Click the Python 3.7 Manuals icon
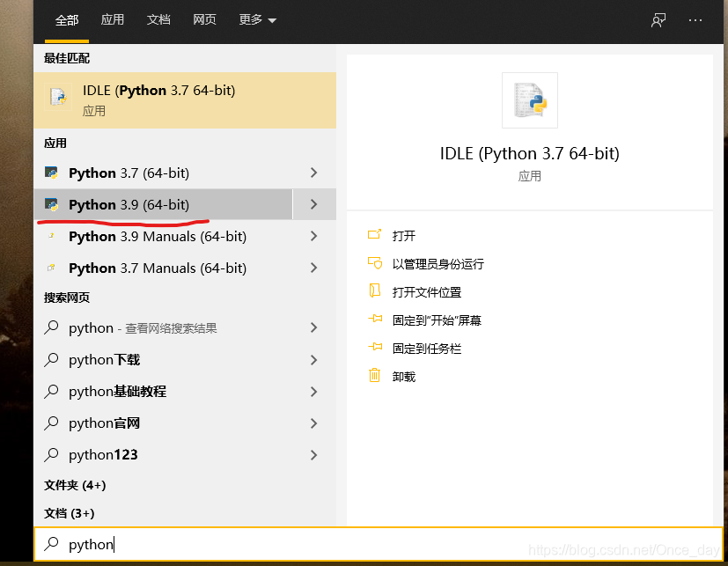Image resolution: width=728 pixels, height=566 pixels. (x=51, y=268)
